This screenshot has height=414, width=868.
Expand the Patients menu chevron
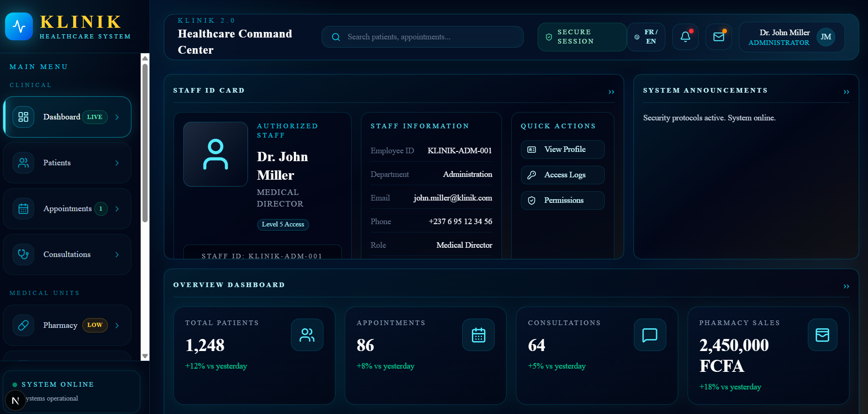(117, 163)
